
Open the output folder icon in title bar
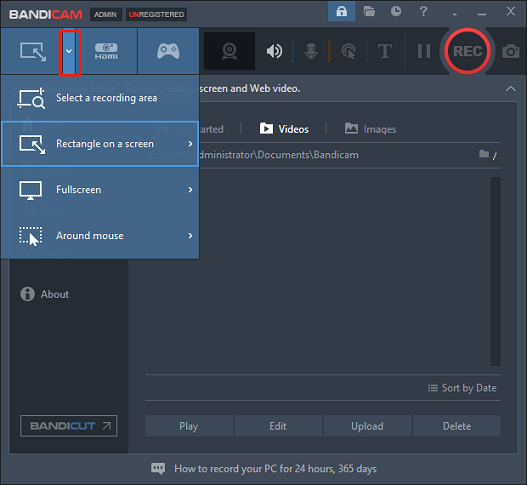[369, 11]
